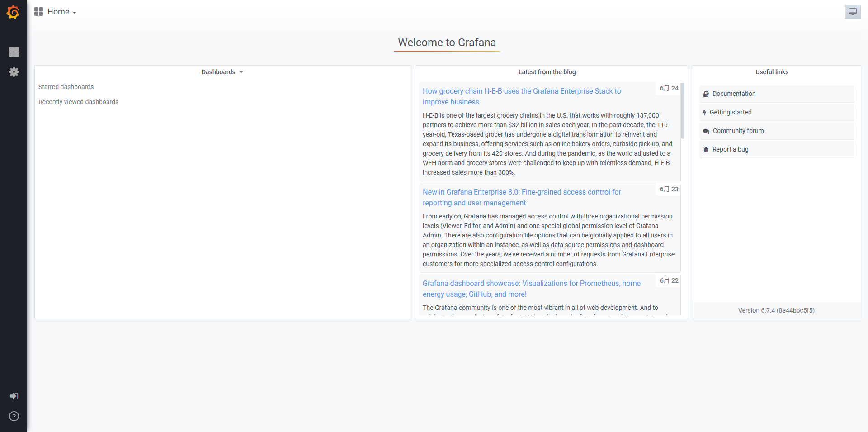Open the Help question mark icon
The width and height of the screenshot is (868, 432).
click(14, 416)
